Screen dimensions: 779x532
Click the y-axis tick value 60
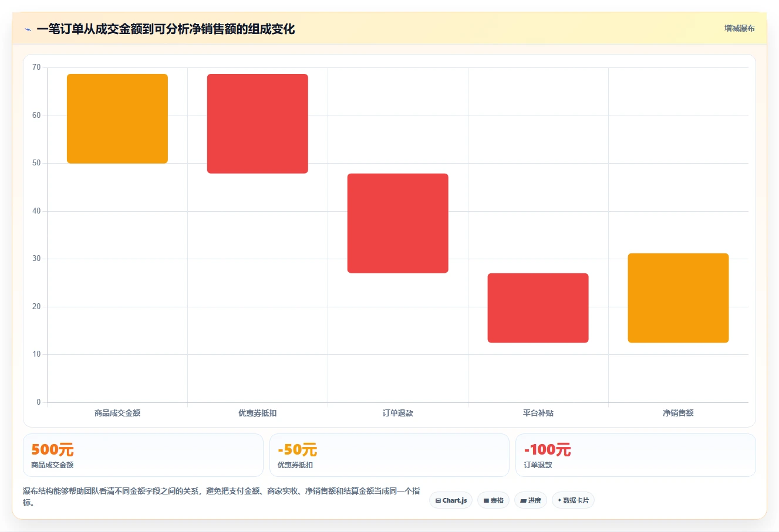coord(36,116)
